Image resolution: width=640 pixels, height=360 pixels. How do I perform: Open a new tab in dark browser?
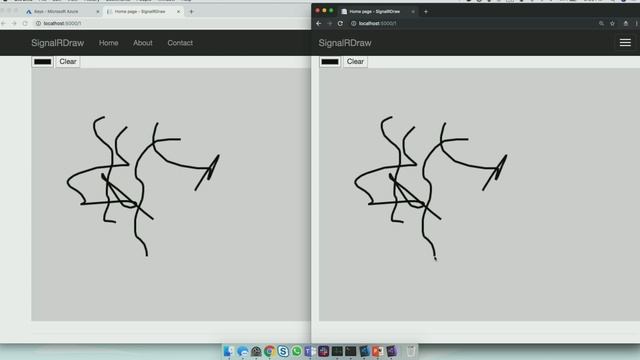pos(426,12)
